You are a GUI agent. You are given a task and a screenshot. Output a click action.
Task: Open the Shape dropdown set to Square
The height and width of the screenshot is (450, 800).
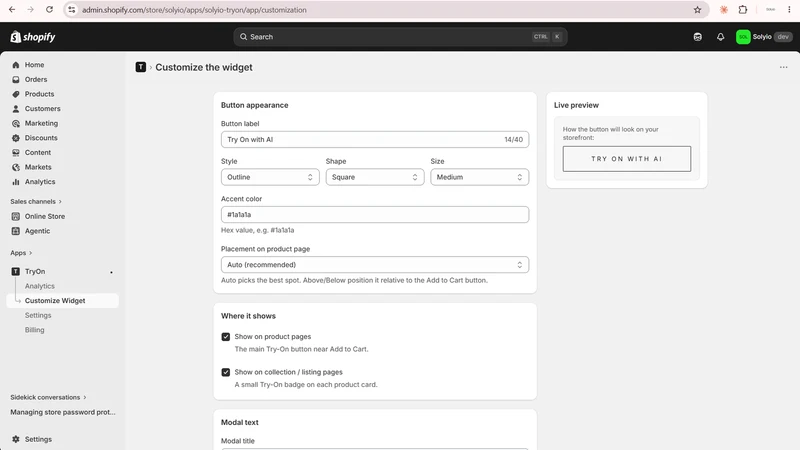click(375, 177)
